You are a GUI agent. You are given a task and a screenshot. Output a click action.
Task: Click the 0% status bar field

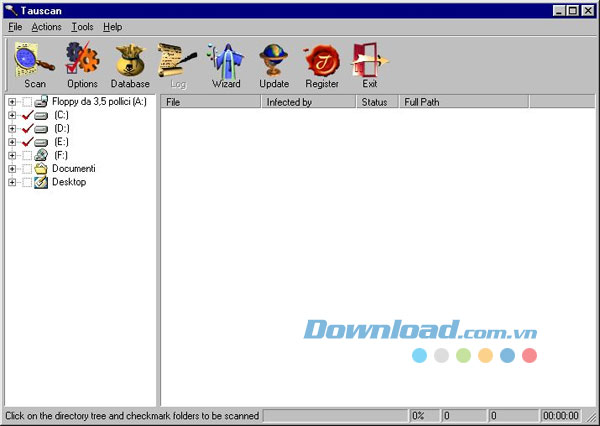pyautogui.click(x=424, y=416)
